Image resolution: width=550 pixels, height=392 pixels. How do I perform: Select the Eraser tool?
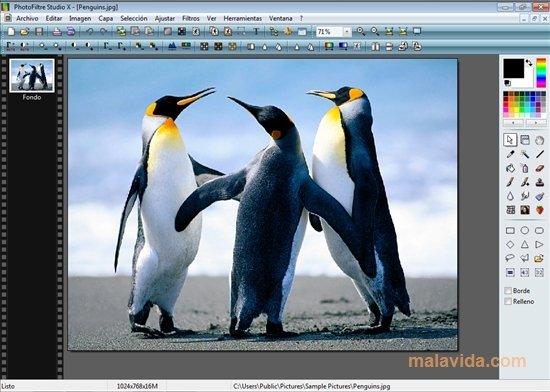coord(539,168)
